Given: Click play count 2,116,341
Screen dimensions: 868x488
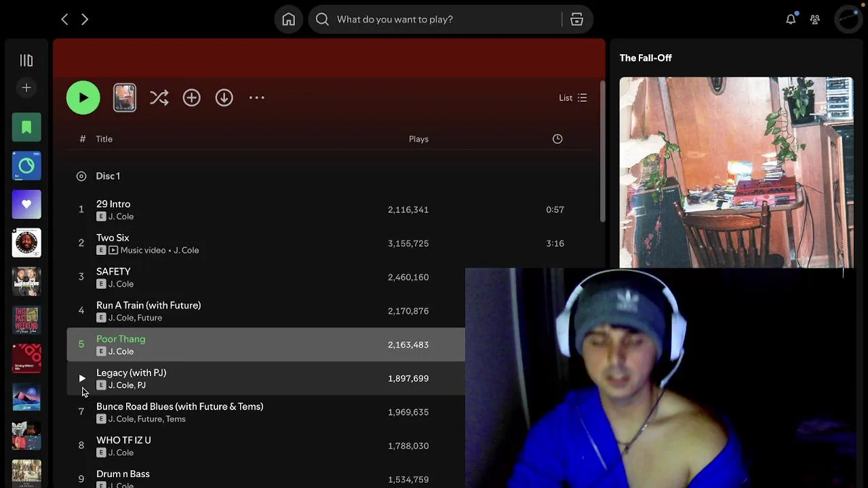Looking at the screenshot, I should [x=408, y=210].
